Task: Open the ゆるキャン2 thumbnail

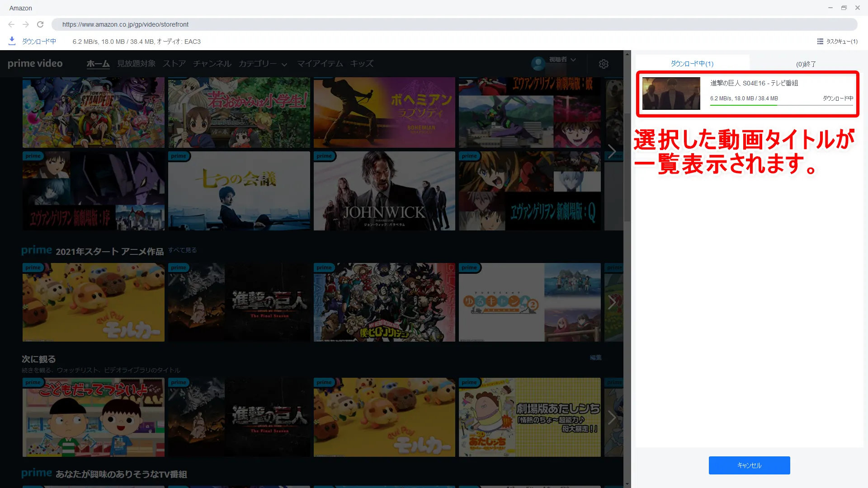Action: point(530,302)
